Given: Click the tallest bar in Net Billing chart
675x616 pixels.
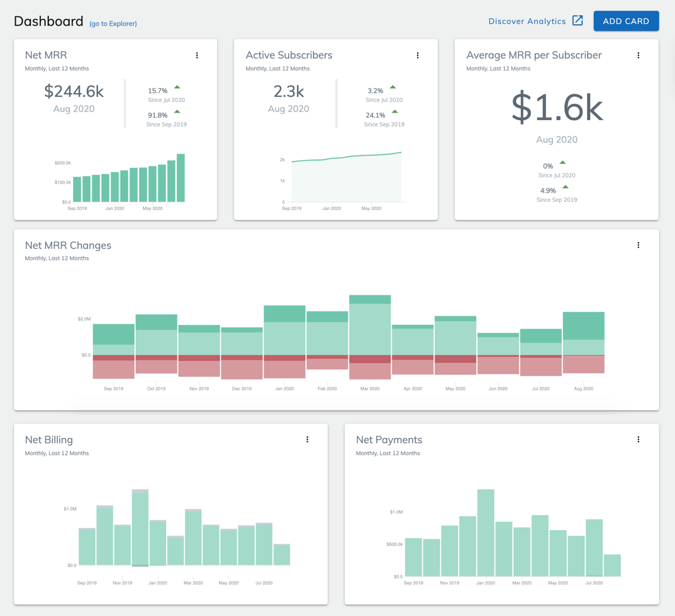Looking at the screenshot, I should click(x=140, y=528).
